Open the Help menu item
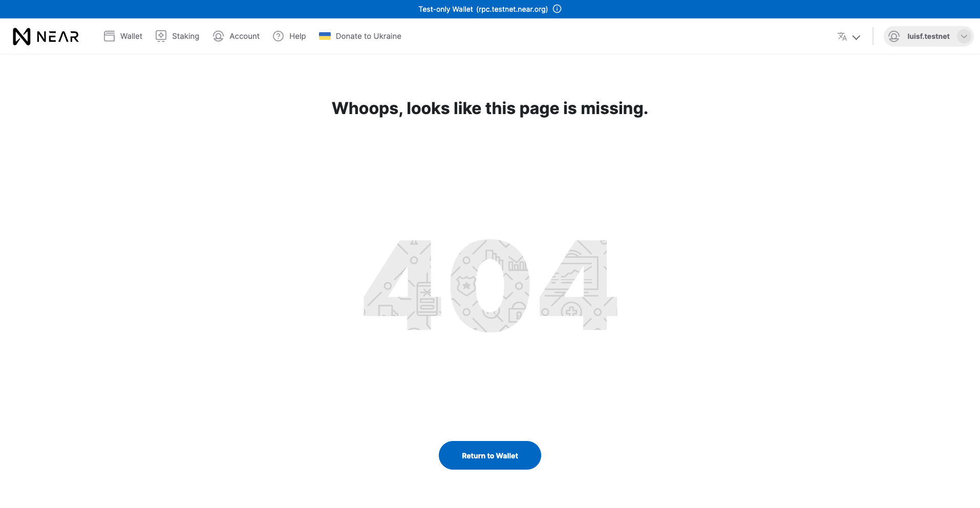Screen dimensions: 980x508 pos(297,36)
